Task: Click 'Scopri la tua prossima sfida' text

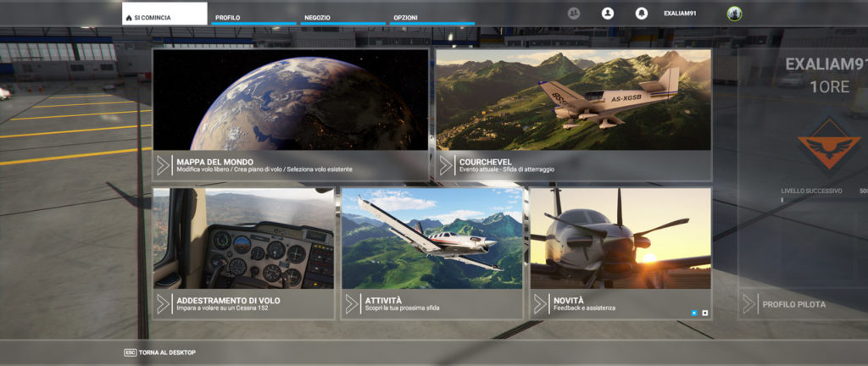Action: click(x=402, y=308)
